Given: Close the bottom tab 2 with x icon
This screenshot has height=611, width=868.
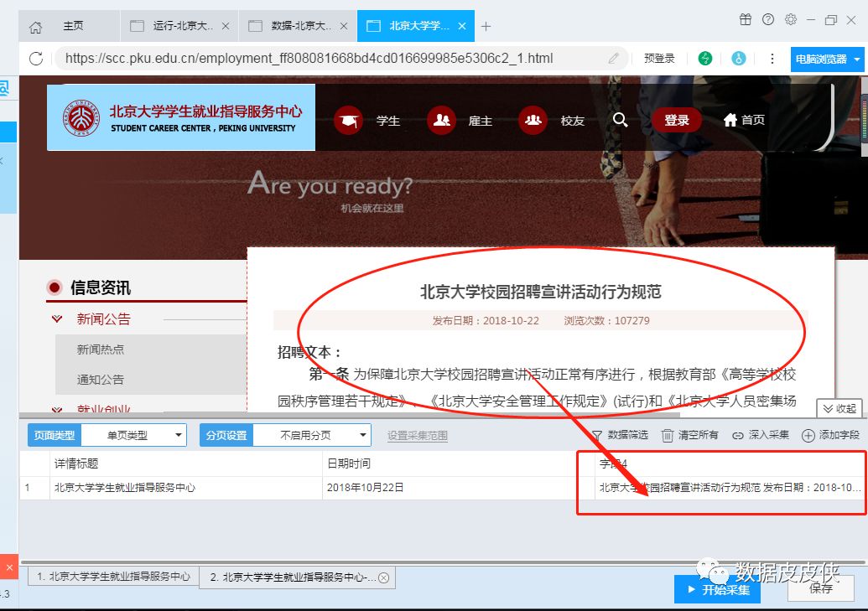Looking at the screenshot, I should point(383,577).
